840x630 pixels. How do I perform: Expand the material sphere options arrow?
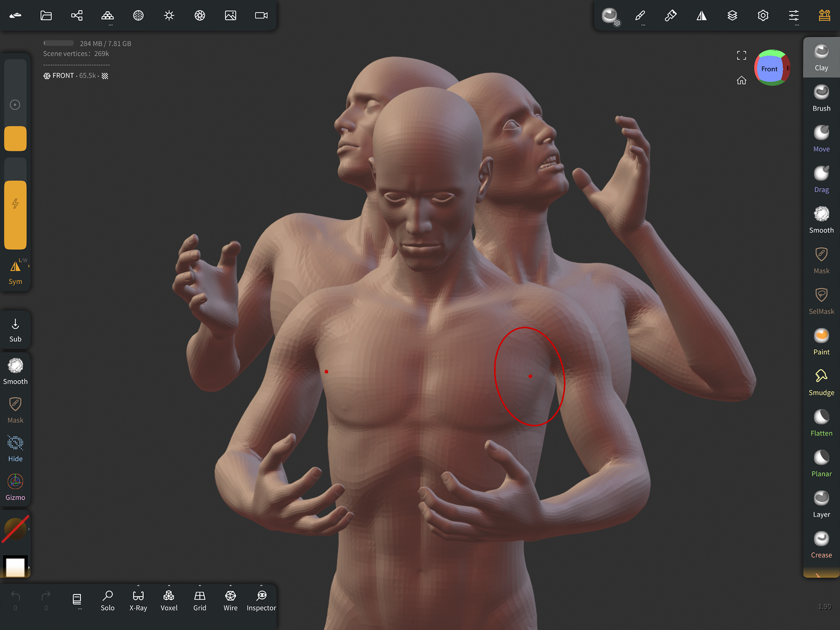click(x=29, y=529)
